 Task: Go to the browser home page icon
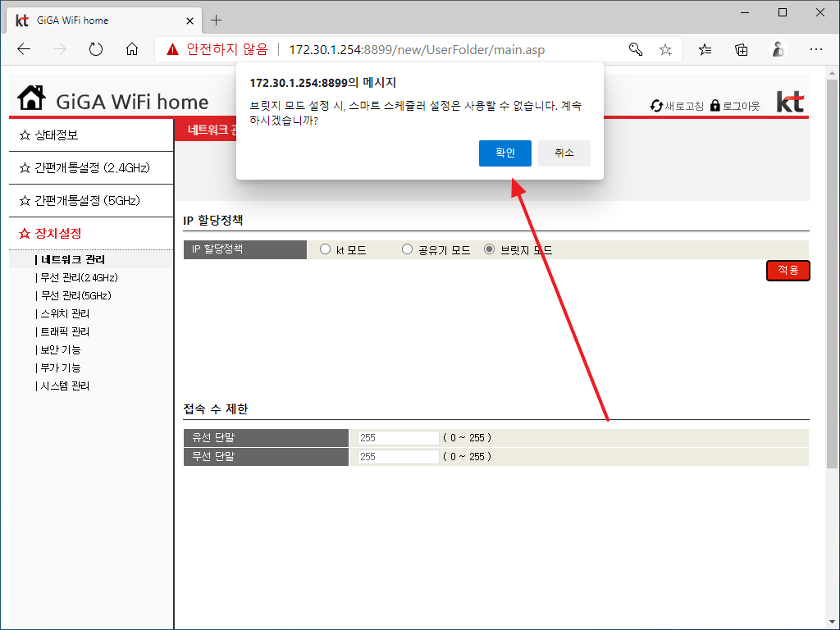[x=132, y=50]
